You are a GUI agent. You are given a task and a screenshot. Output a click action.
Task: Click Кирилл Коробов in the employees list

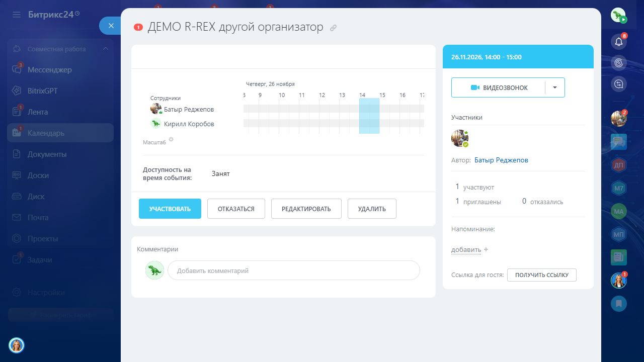(189, 124)
